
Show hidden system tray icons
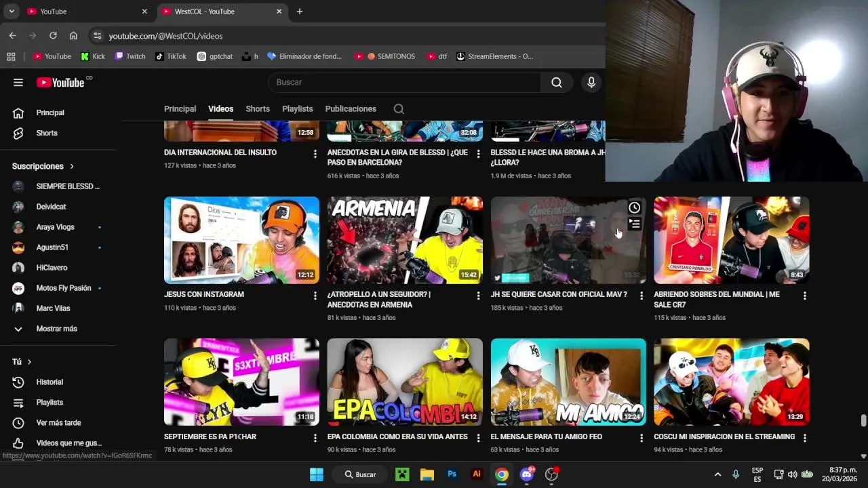(x=717, y=474)
